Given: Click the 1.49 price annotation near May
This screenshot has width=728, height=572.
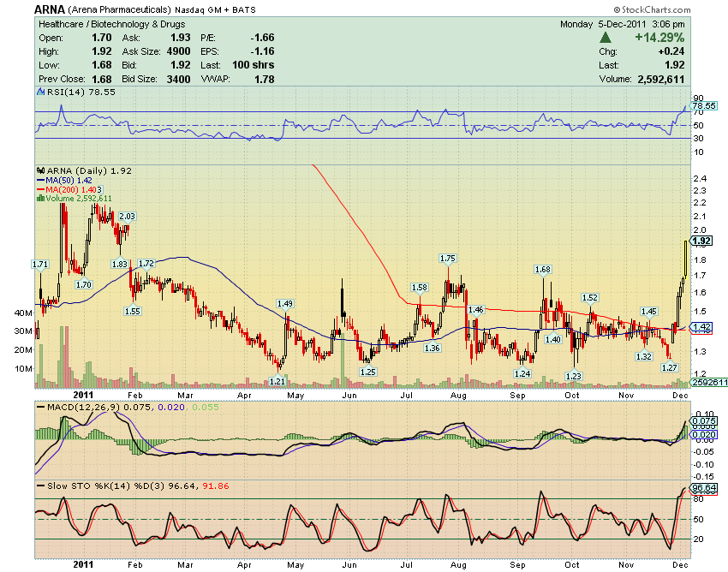Looking at the screenshot, I should 285,304.
